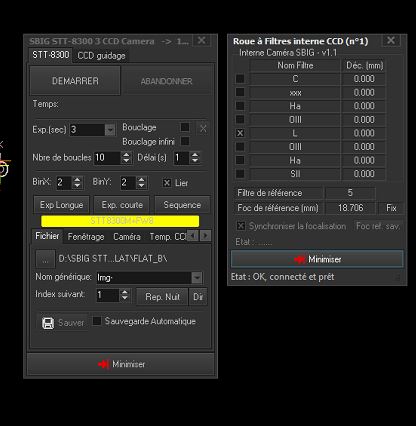Viewport: 416px width, 426px height.
Task: Enable Sauvegarde Automatique checkbox
Action: pos(97,321)
